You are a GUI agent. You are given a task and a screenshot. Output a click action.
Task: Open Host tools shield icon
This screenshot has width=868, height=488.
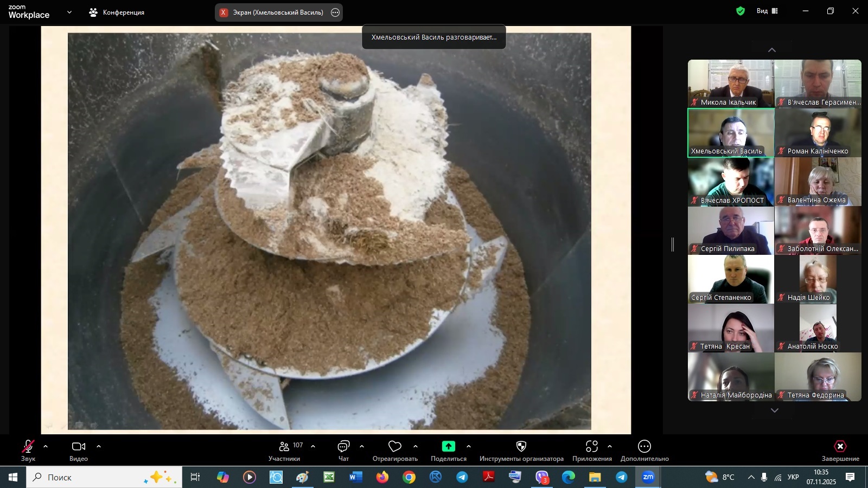tap(521, 446)
